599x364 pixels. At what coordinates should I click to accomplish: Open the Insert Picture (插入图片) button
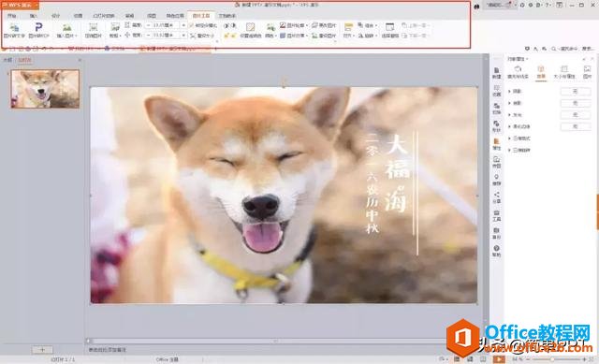pyautogui.click(x=66, y=30)
